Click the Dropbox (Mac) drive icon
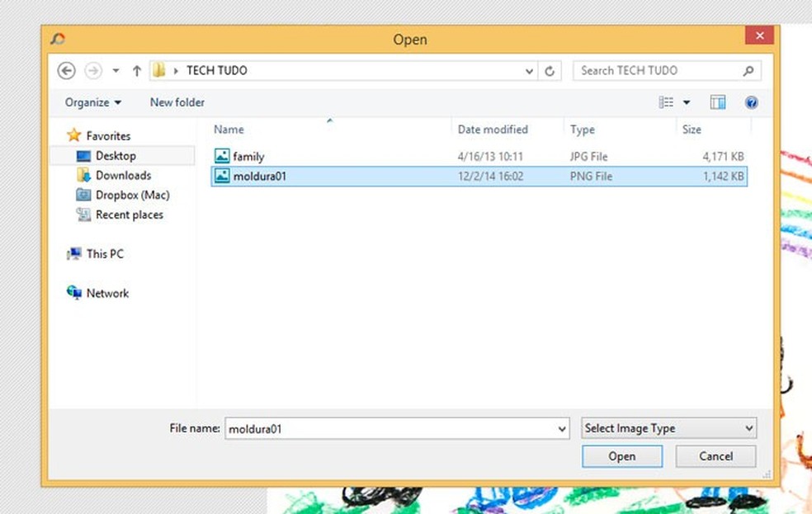 [83, 195]
